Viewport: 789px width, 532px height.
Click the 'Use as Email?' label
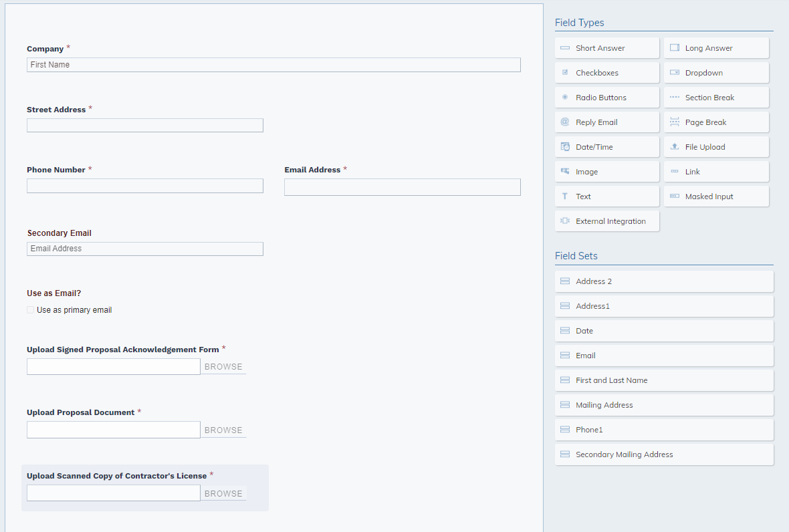point(54,293)
